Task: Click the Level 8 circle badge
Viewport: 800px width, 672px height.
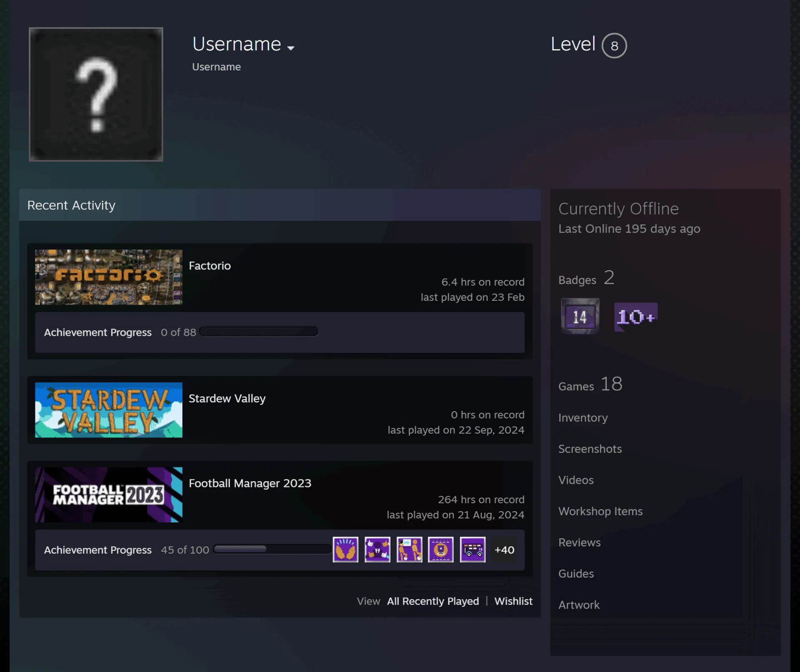Action: pyautogui.click(x=614, y=45)
